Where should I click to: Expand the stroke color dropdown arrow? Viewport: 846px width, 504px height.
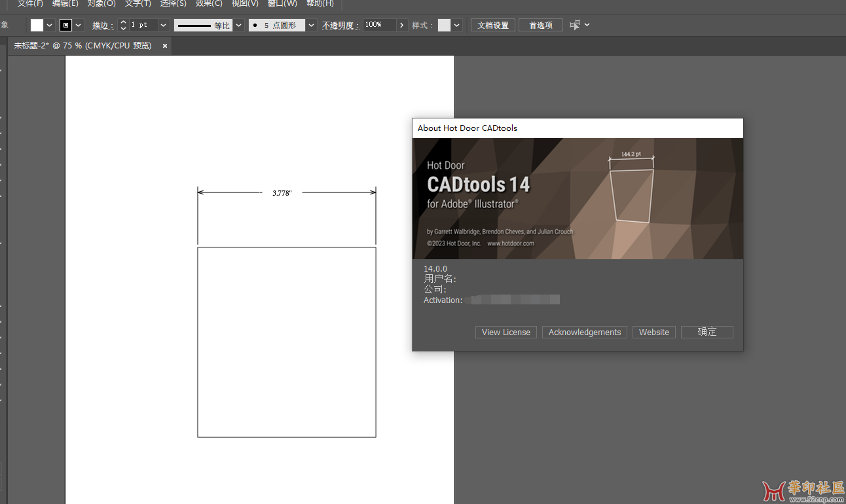pyautogui.click(x=79, y=25)
